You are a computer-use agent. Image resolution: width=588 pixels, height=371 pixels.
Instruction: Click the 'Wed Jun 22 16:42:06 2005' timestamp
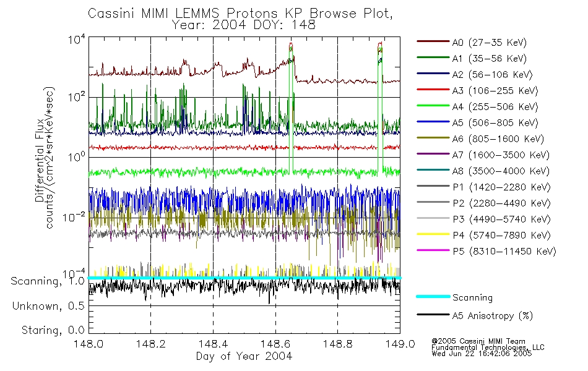482,354
